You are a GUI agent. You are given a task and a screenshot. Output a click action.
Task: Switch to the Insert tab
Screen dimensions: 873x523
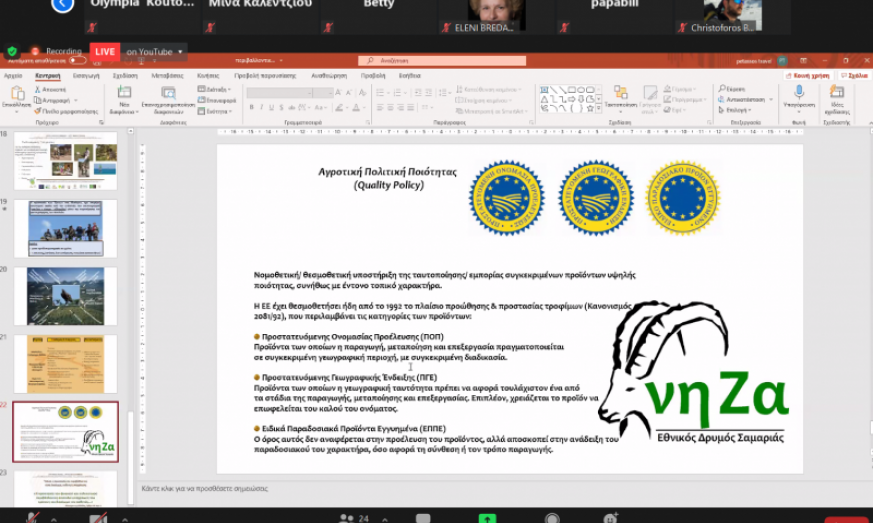(86, 75)
